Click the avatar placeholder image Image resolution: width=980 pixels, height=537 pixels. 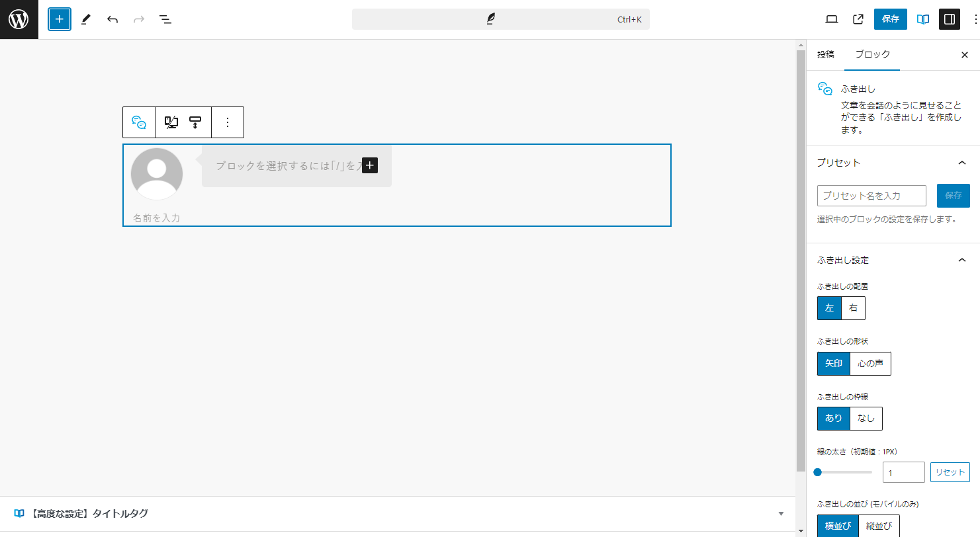(157, 174)
